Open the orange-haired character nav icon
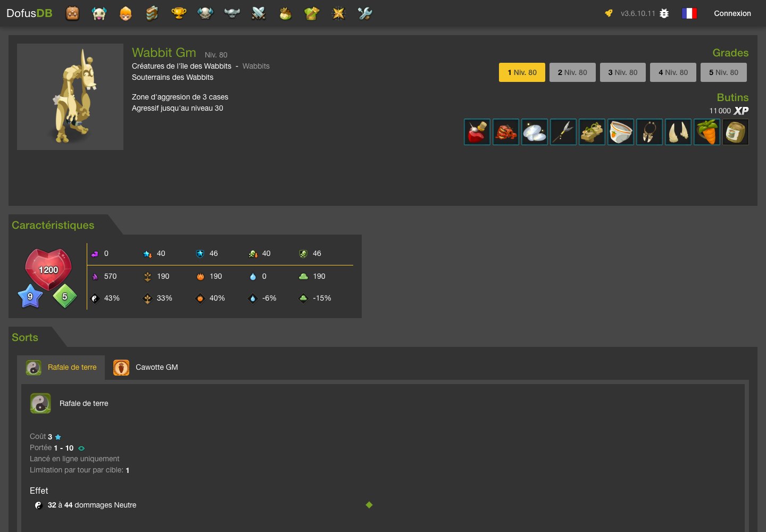 [x=126, y=13]
